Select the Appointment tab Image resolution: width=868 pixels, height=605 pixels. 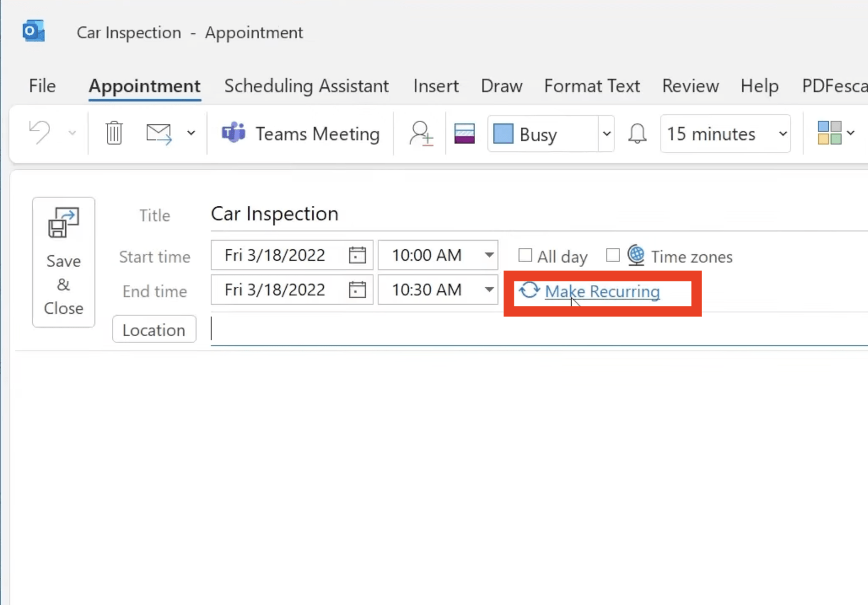click(144, 86)
